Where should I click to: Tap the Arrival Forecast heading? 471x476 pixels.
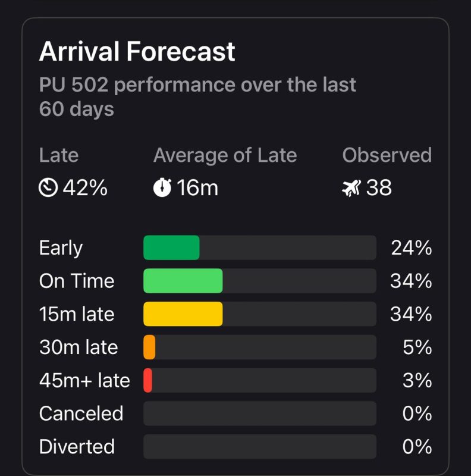click(137, 52)
